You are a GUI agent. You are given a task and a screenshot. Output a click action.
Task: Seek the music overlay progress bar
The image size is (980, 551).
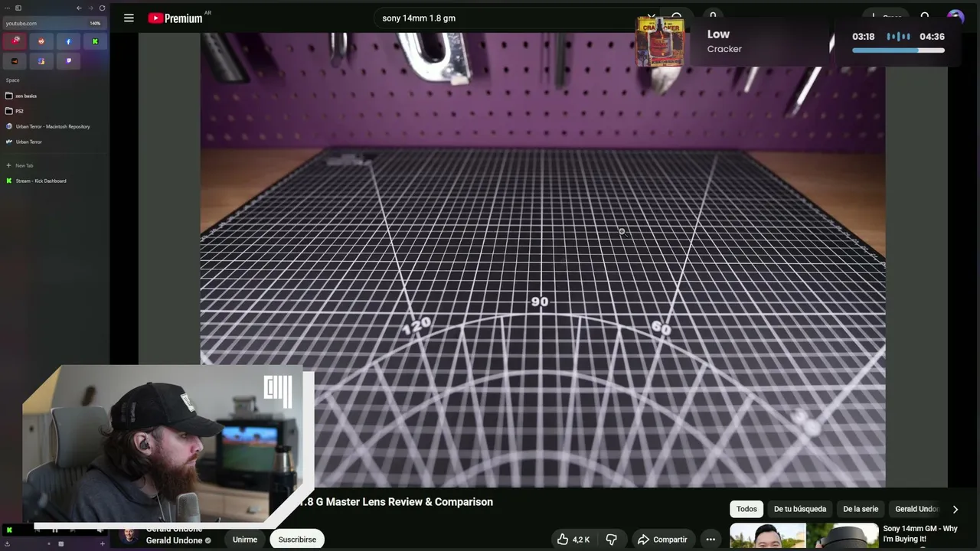[898, 51]
